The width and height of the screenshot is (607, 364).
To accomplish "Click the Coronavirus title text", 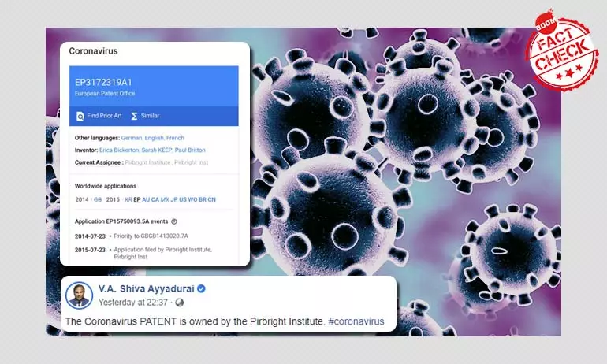I will (93, 51).
